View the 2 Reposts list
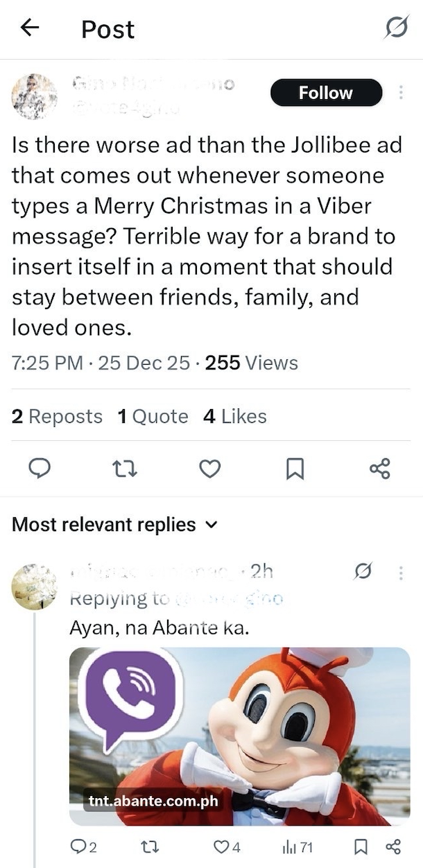The height and width of the screenshot is (868, 423). (57, 417)
